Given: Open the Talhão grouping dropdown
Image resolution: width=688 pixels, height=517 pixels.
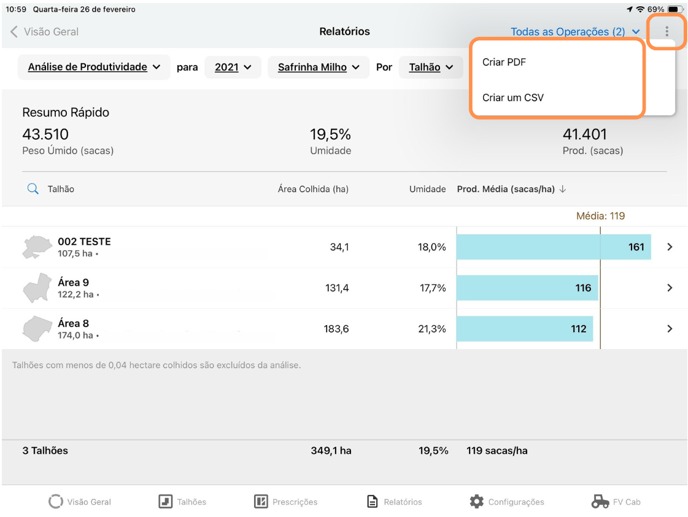Looking at the screenshot, I should click(x=430, y=67).
